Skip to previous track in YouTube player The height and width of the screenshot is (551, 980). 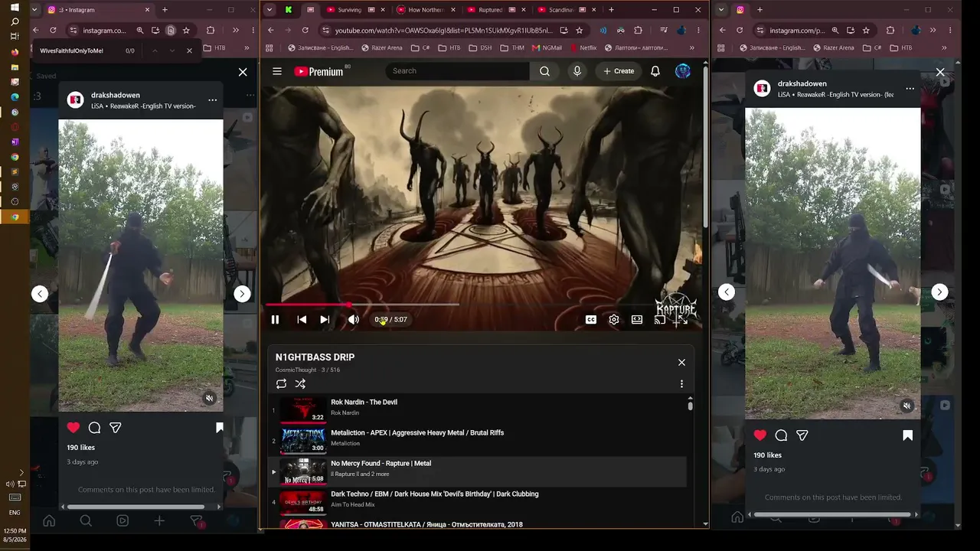[302, 320]
